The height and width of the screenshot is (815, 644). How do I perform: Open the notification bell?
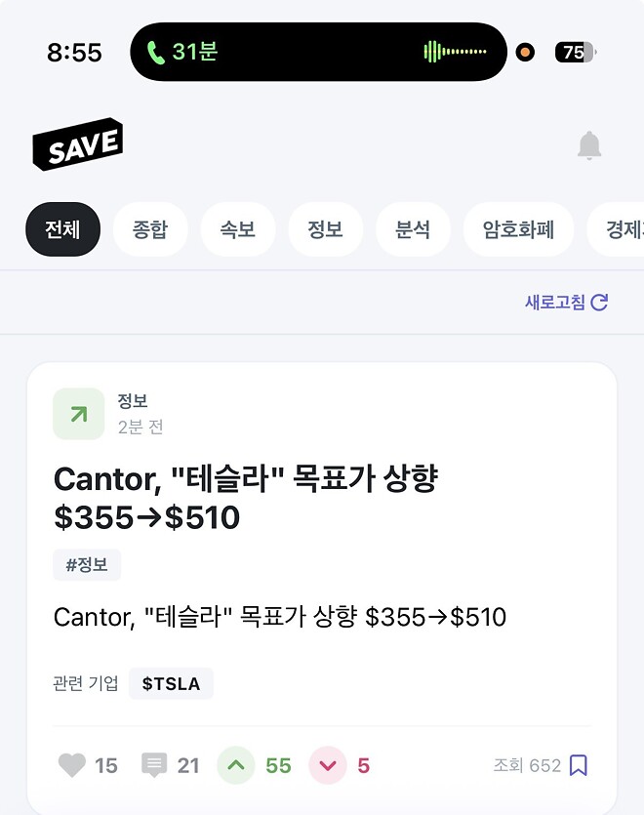(589, 144)
